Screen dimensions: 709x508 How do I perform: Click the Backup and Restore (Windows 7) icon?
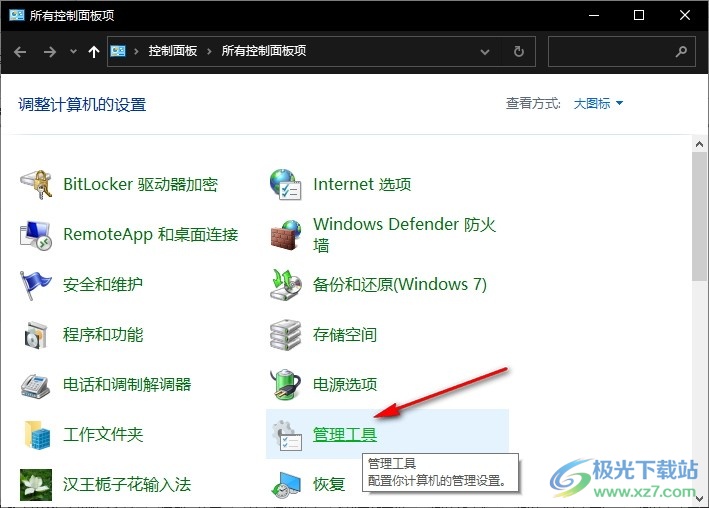pyautogui.click(x=286, y=285)
